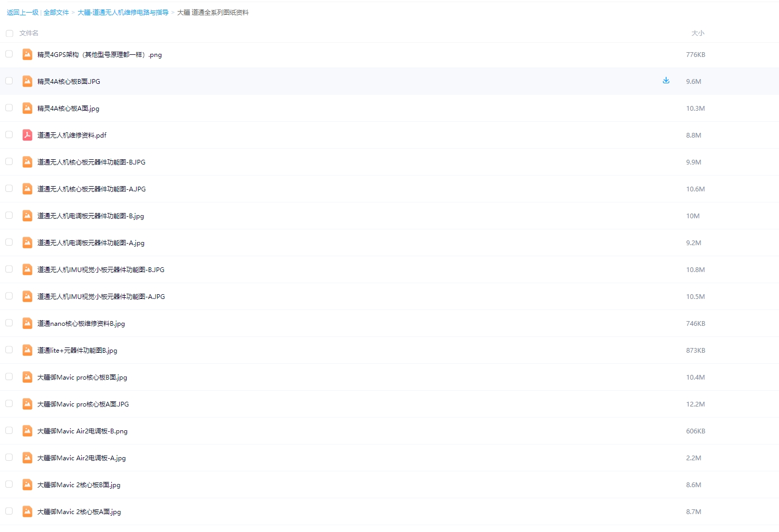Toggle the select-all checkbox beside 文件名

point(9,33)
